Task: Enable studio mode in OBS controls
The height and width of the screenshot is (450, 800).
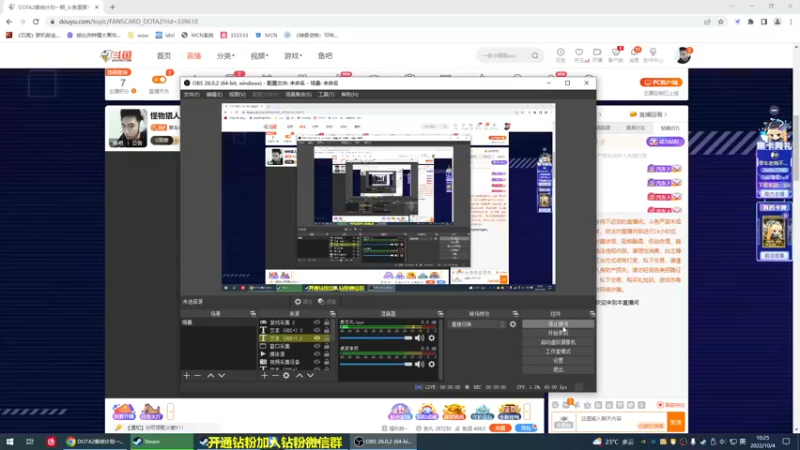Action: 558,352
